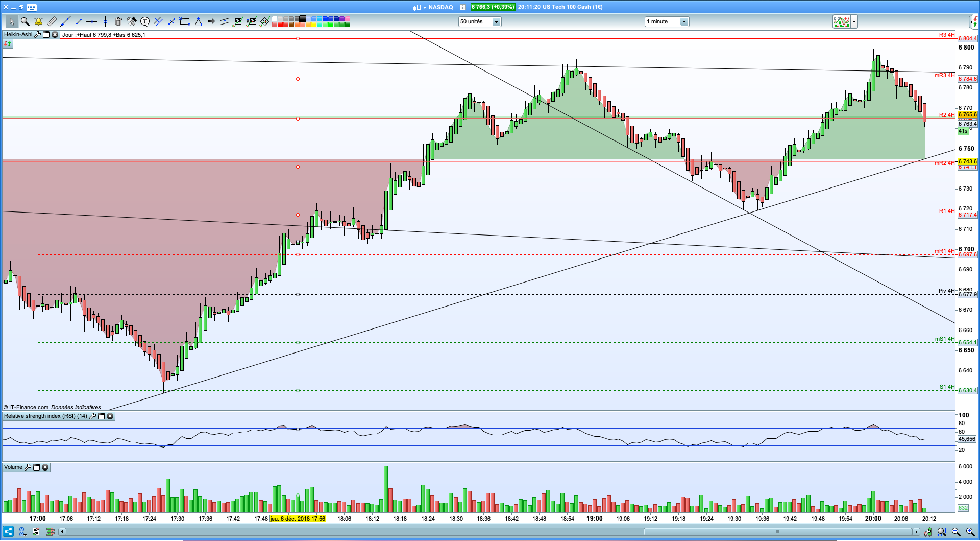
Task: Select the trash delete-drawings tool
Action: pyautogui.click(x=118, y=21)
